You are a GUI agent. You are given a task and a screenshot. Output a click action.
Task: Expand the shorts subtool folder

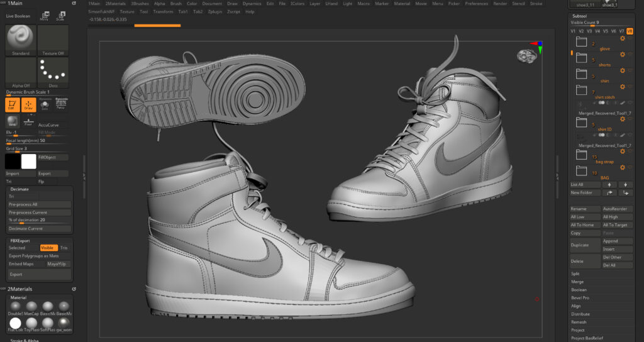click(581, 57)
